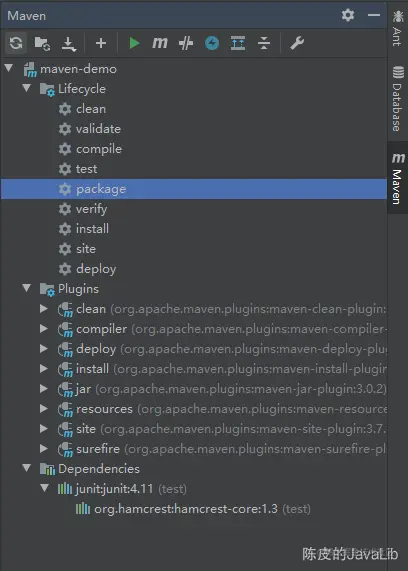Hide the Maven tool window
Viewport: 408px width, 571px height.
[374, 15]
